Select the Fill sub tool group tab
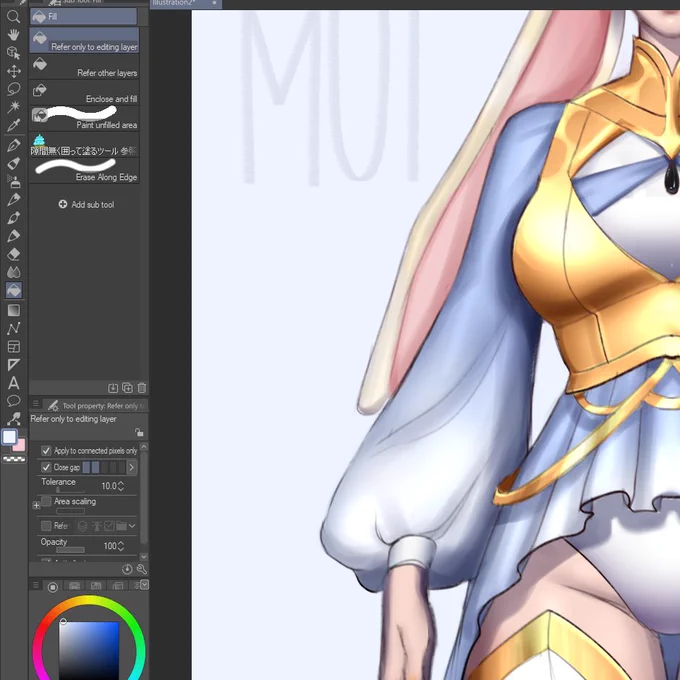 (83, 16)
